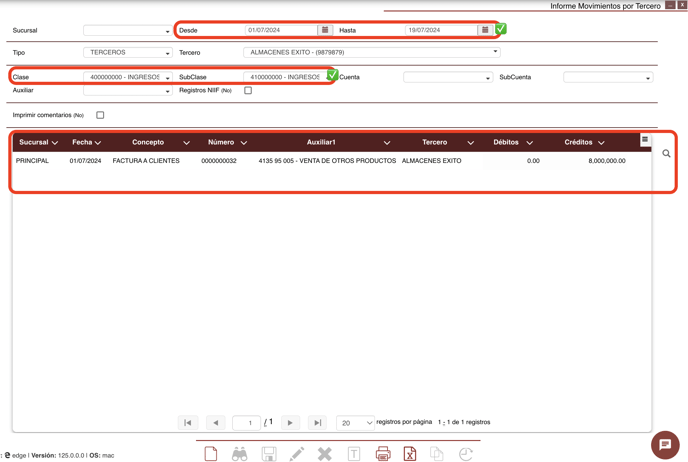This screenshot has width=688, height=462.
Task: Sort by the Auxiliar1 column header
Action: click(x=321, y=142)
